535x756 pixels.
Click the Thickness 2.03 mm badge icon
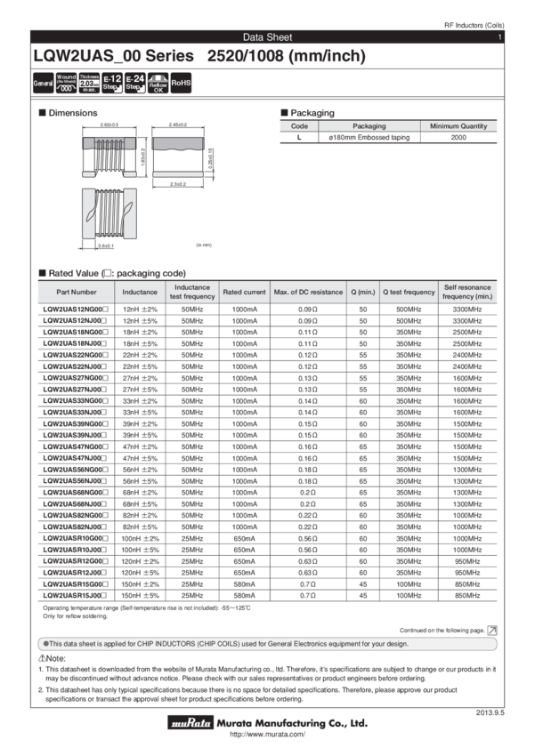(89, 83)
